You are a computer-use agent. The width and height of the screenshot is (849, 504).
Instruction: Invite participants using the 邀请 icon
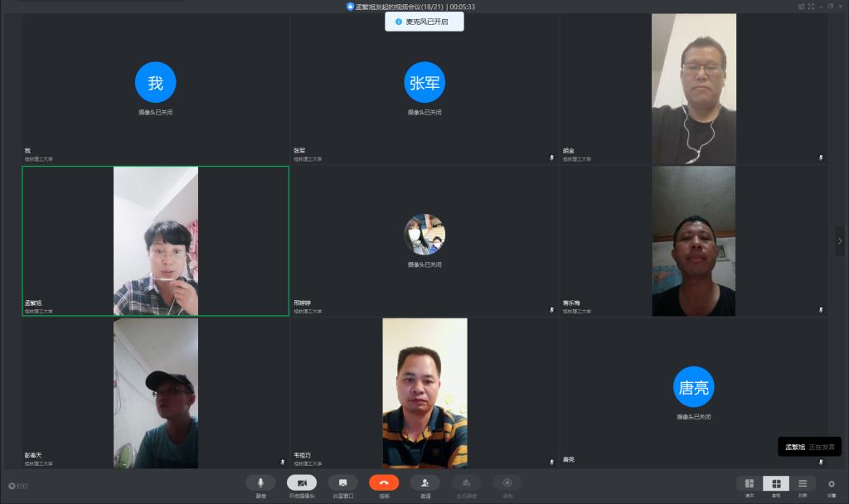point(424,482)
